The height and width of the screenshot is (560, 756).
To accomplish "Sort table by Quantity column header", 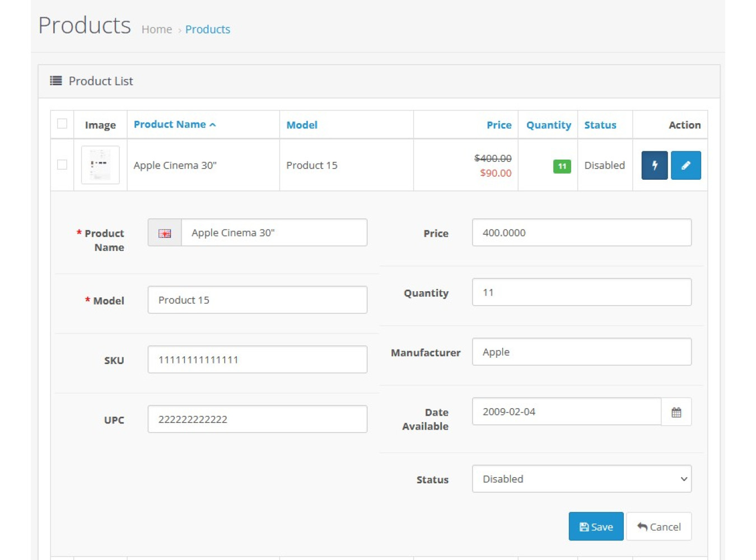I will tap(548, 125).
